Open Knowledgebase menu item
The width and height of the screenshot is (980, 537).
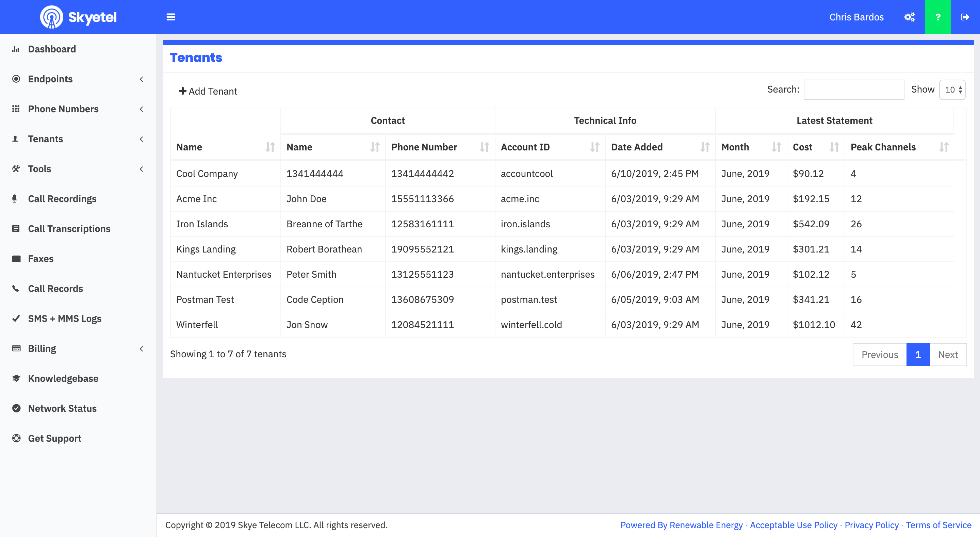pos(63,378)
